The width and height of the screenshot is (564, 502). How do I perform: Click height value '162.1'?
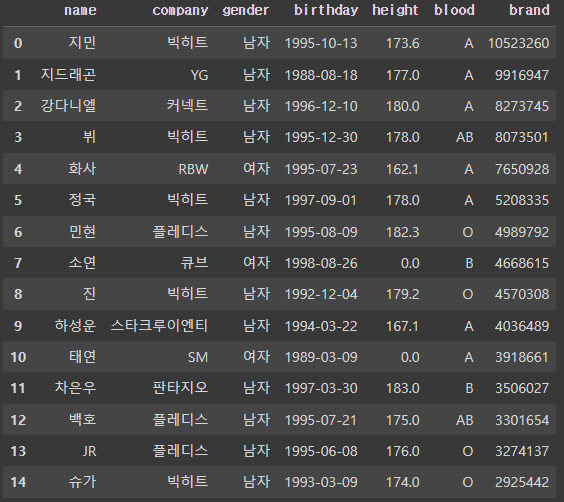(x=402, y=169)
